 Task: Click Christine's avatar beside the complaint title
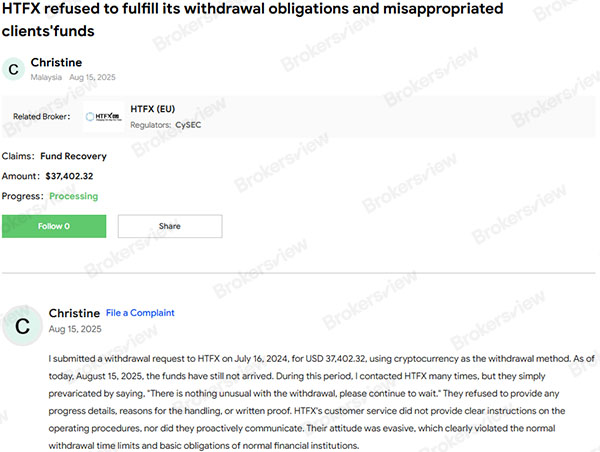(x=13, y=69)
